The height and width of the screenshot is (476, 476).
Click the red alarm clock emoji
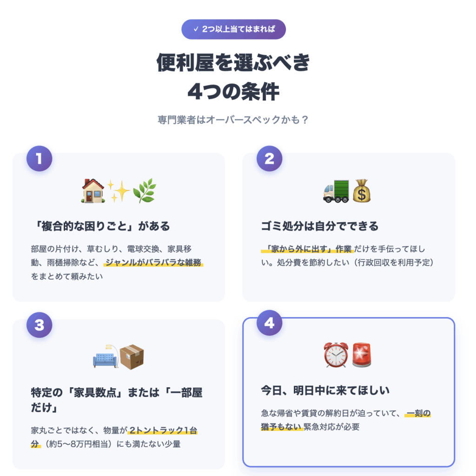[336, 355]
